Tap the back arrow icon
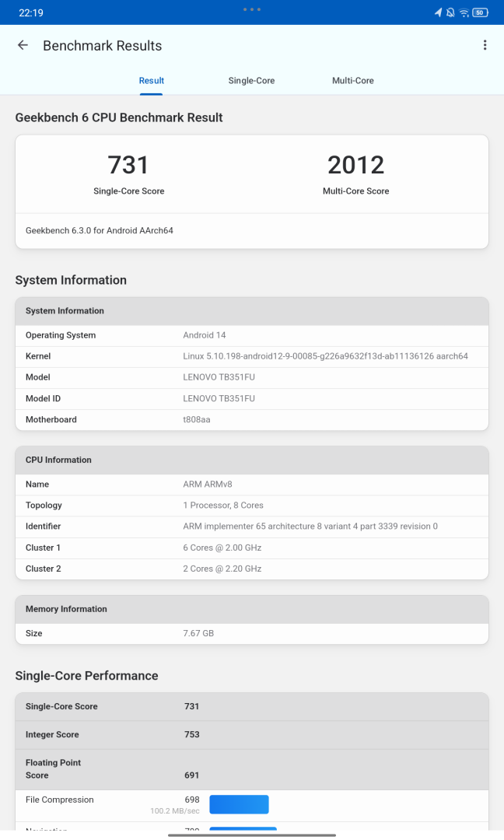 point(23,46)
